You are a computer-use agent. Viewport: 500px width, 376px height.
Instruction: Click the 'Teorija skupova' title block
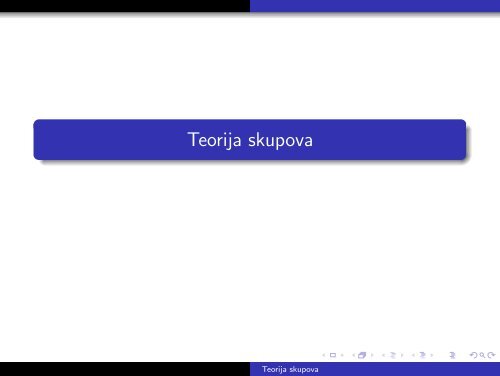point(250,140)
